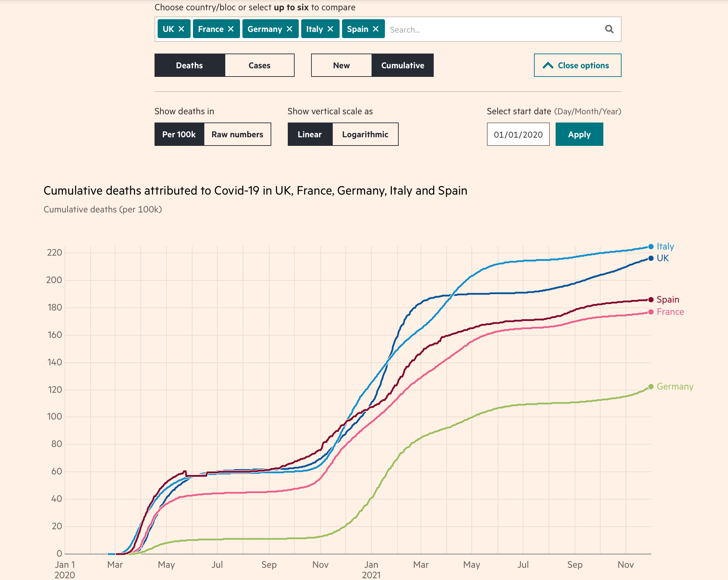The width and height of the screenshot is (728, 580).
Task: Choose Raw numbers display
Action: pyautogui.click(x=237, y=134)
